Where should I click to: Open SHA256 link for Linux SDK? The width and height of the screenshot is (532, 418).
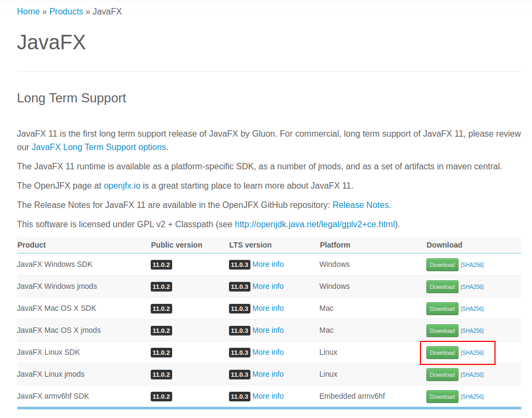click(x=472, y=353)
